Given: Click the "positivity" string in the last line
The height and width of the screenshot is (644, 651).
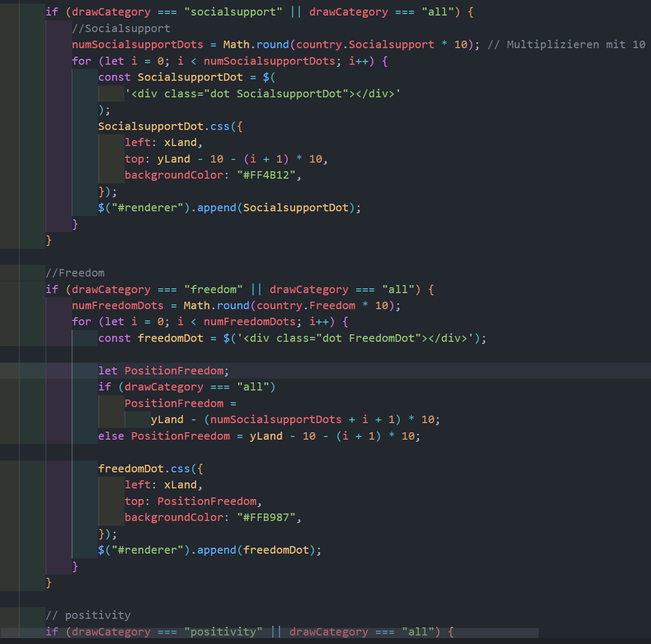Looking at the screenshot, I should [x=223, y=632].
